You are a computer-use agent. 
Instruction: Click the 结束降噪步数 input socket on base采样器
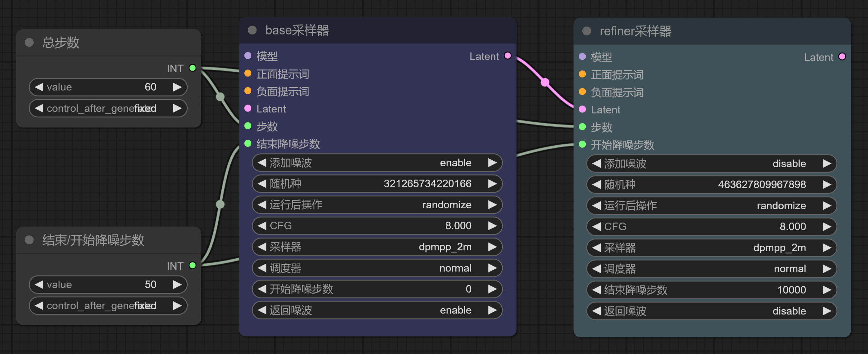248,144
